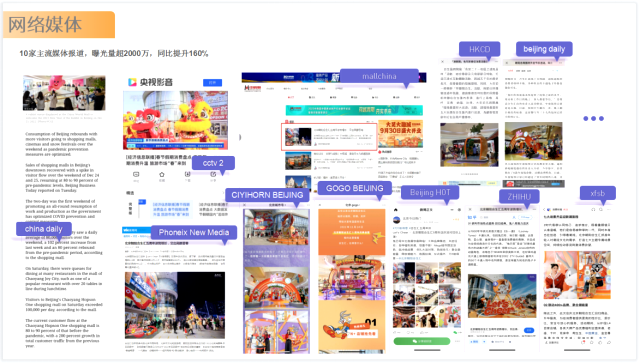Open the beijing daily article mall photo
The width and height of the screenshot is (640, 364).
pyautogui.click(x=533, y=141)
